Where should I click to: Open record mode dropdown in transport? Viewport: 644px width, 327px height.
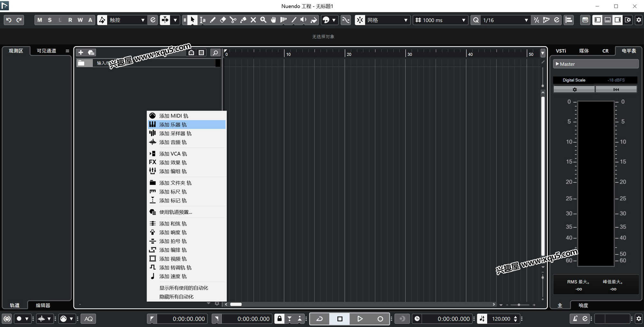22,319
